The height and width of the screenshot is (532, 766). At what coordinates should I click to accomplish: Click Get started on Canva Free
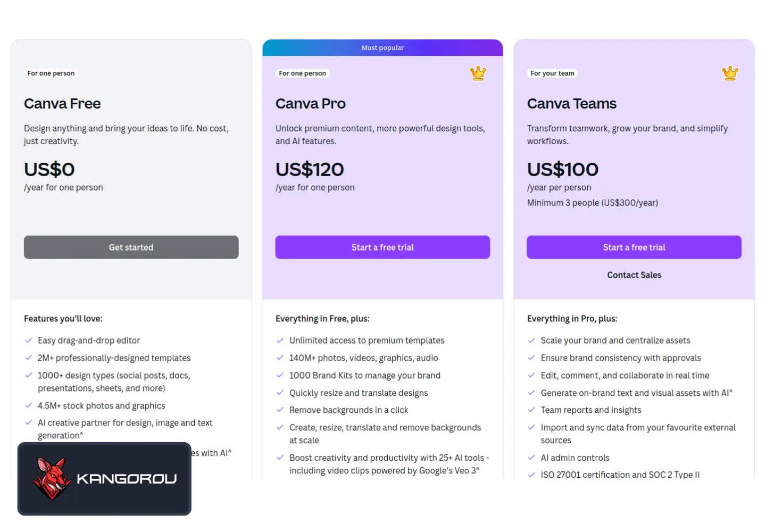(131, 247)
